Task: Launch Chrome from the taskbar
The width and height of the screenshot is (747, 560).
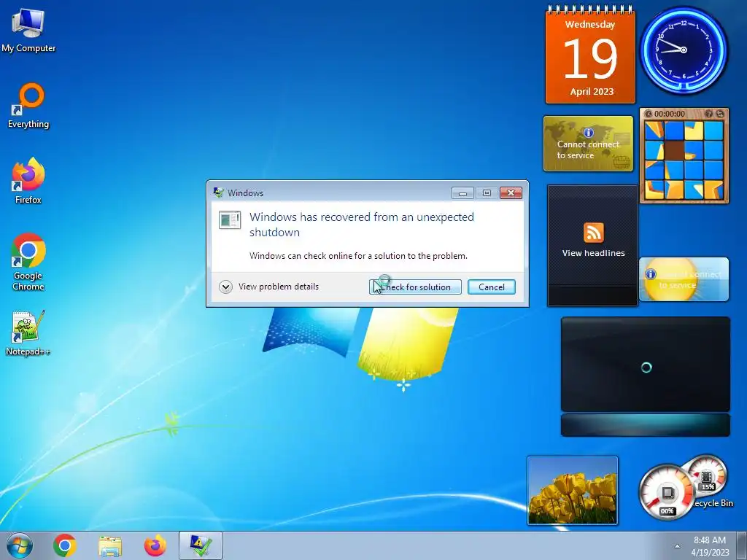Action: (x=65, y=545)
